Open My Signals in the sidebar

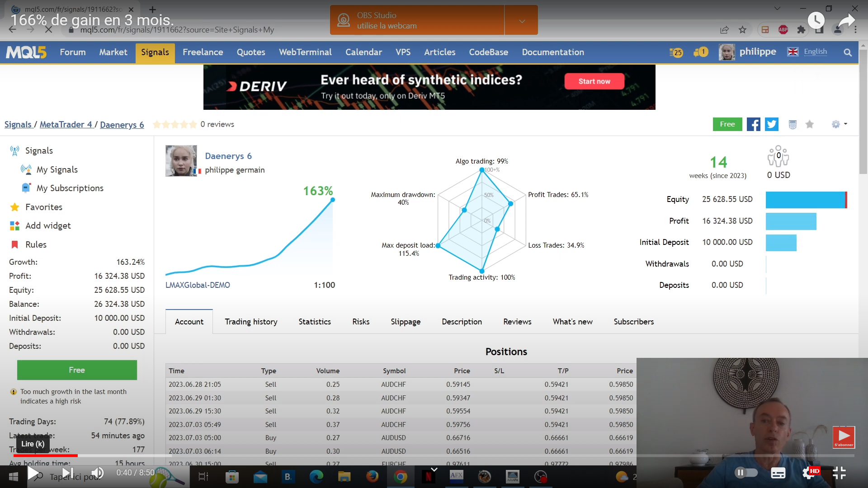click(x=57, y=169)
